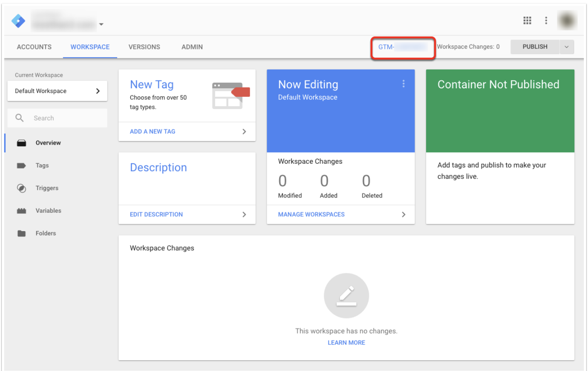Screen dimensions: 588x371
Task: Click the Tag Manager logo
Action: 18,20
